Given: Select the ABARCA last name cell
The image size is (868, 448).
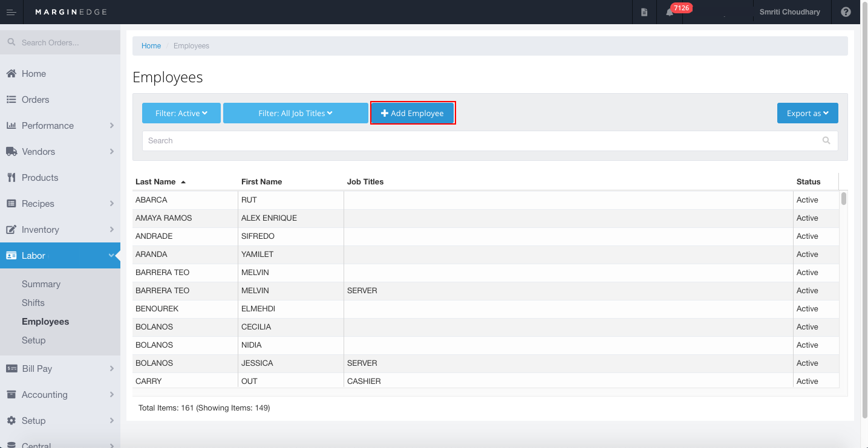Looking at the screenshot, I should click(x=185, y=200).
